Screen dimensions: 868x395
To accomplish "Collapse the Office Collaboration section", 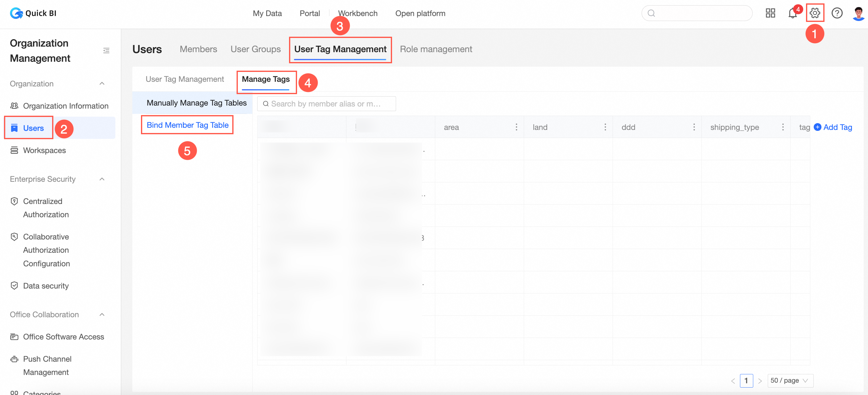I will tap(102, 314).
